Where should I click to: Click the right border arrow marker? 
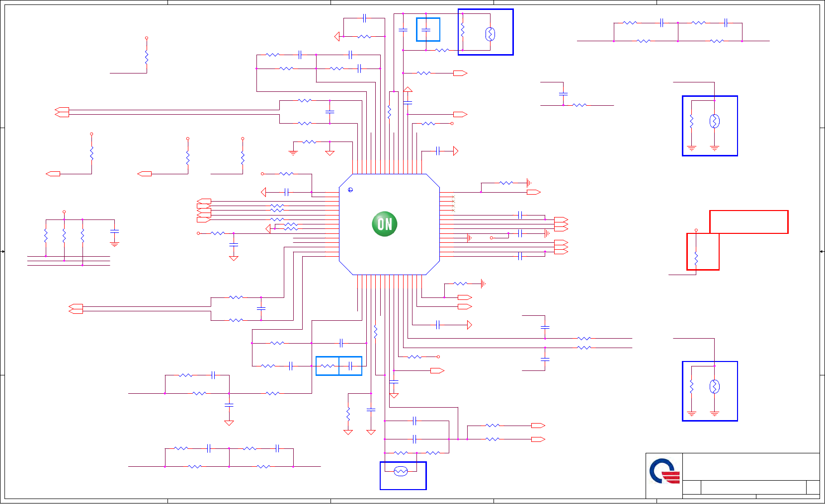click(822, 252)
